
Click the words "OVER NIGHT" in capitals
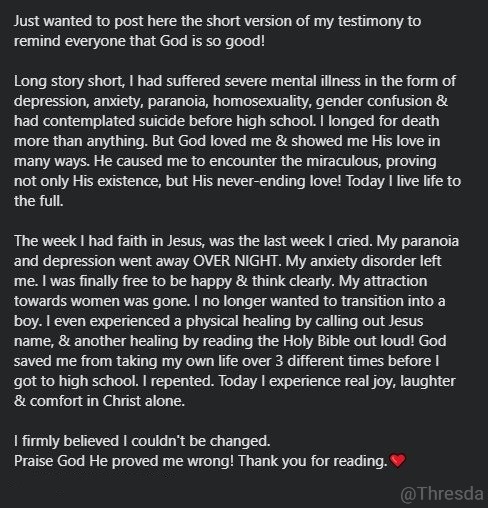[235, 261]
